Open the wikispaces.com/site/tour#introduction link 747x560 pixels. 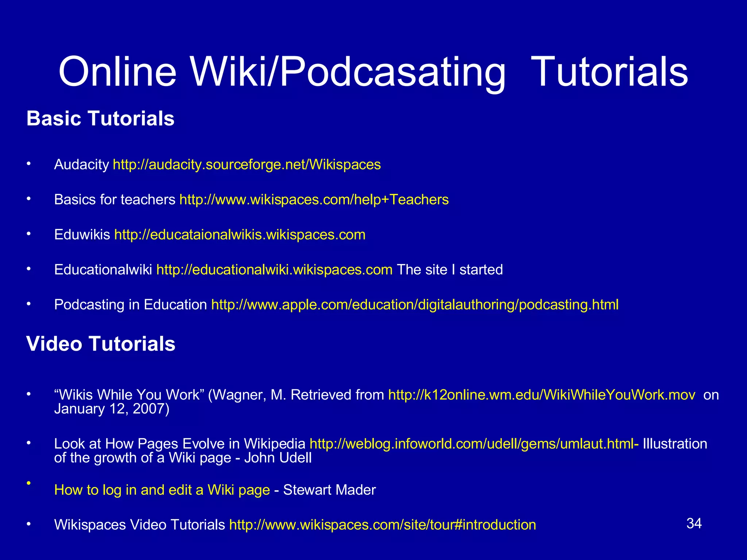click(383, 525)
